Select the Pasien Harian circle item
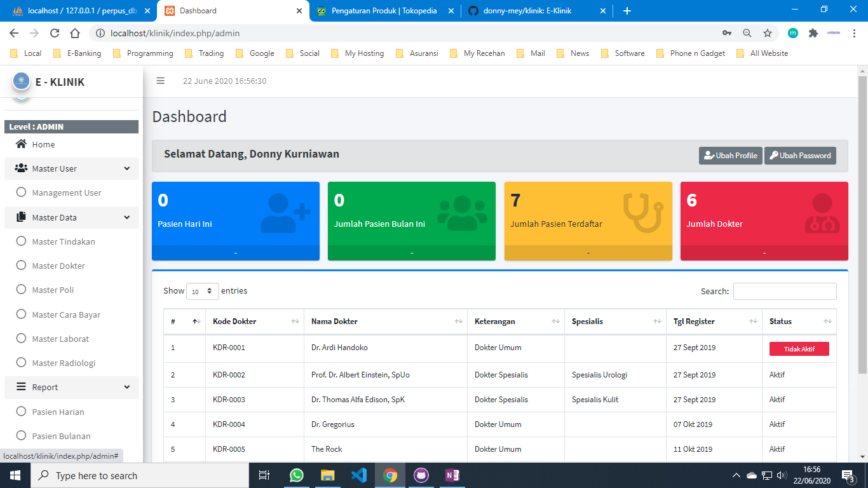Screen dimensions: 868x488 pos(21,412)
